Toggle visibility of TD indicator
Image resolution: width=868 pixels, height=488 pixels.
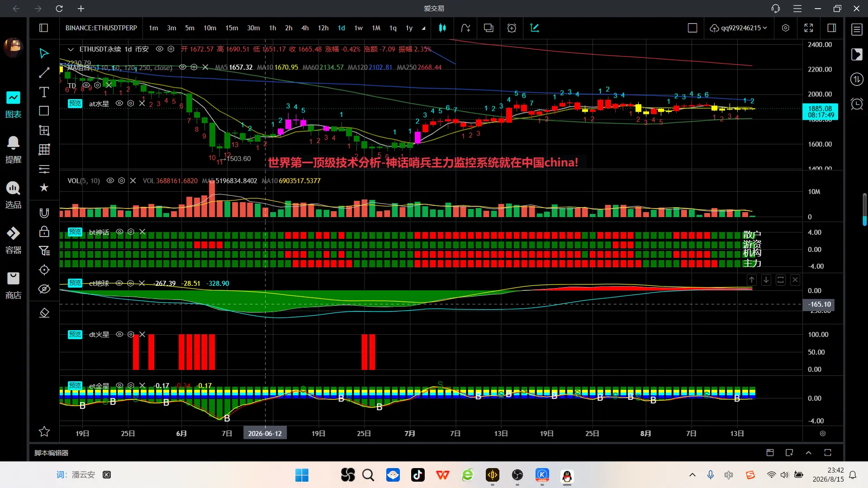(x=86, y=85)
